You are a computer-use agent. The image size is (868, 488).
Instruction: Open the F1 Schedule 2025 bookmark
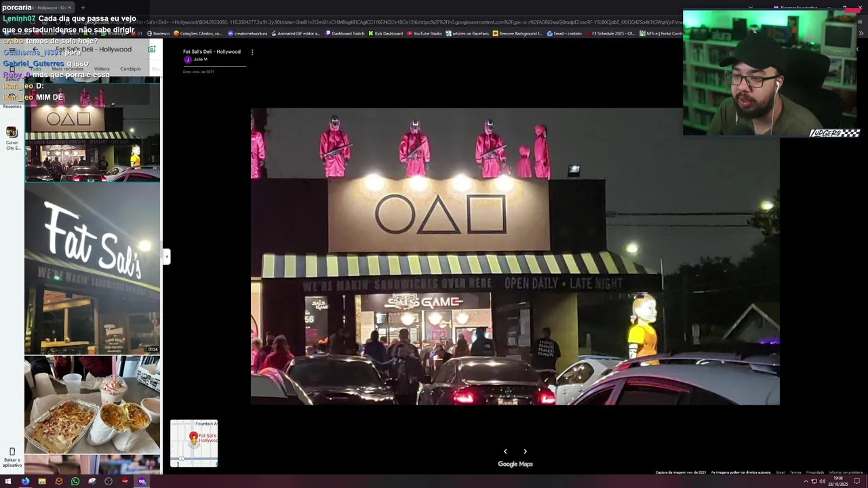[x=610, y=33]
